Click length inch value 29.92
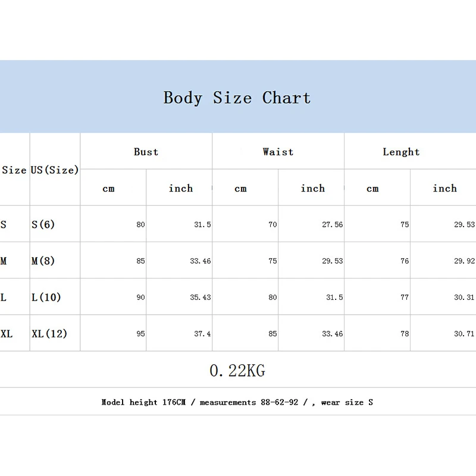Image resolution: width=476 pixels, height=476 pixels. pos(464,261)
